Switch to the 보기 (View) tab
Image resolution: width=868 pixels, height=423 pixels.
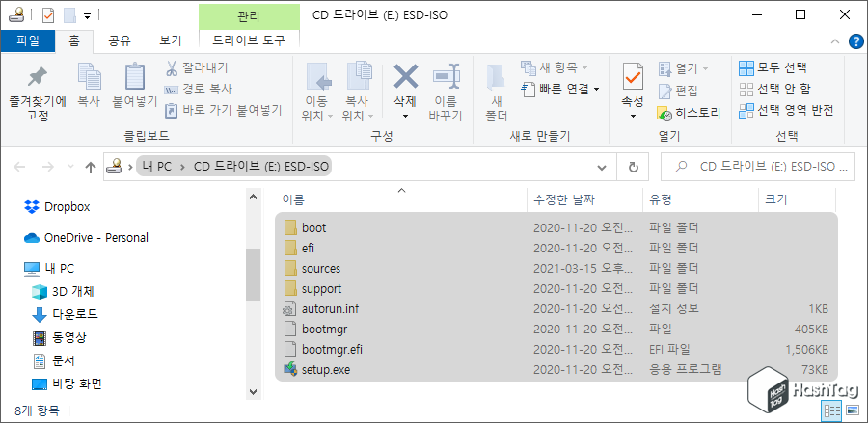tap(170, 40)
